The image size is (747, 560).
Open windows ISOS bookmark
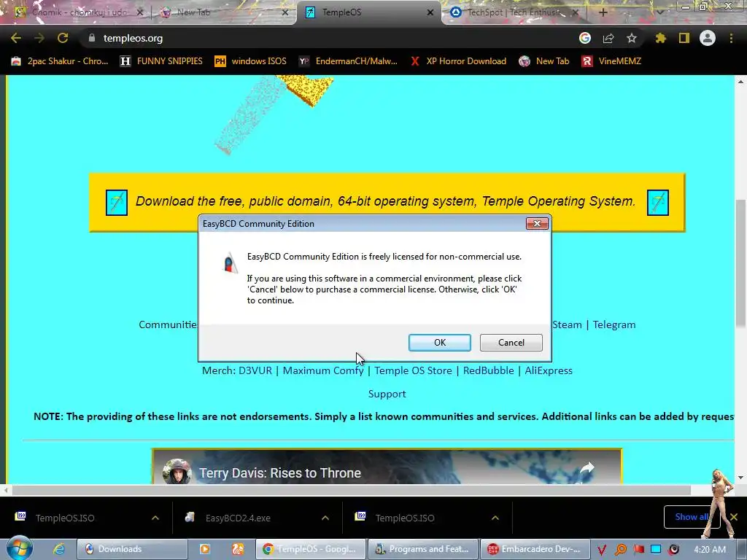(x=251, y=61)
